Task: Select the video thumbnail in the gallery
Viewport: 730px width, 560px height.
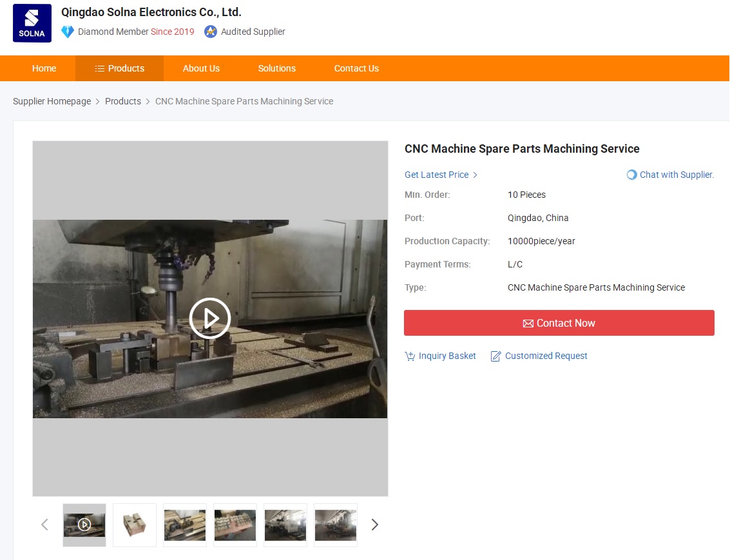Action: [x=84, y=525]
